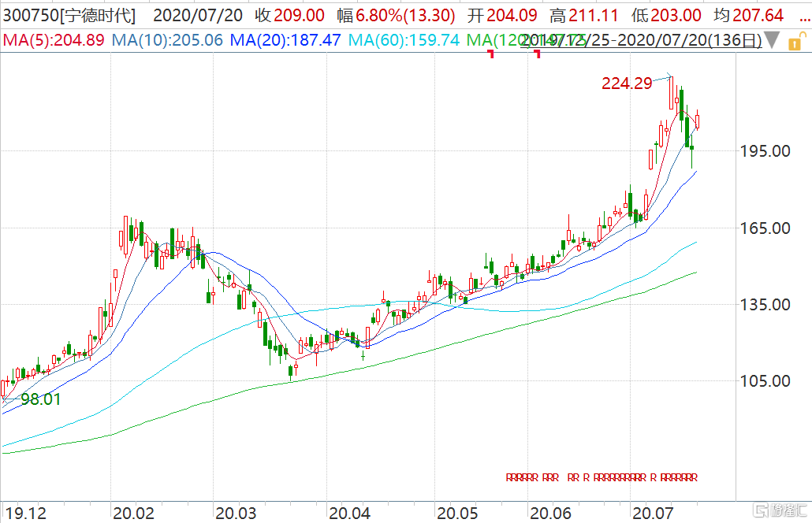This screenshot has width=812, height=523.
Task: Click the 195.00 price axis label
Action: point(765,151)
